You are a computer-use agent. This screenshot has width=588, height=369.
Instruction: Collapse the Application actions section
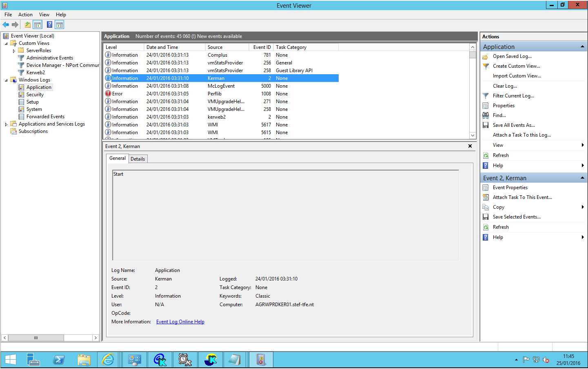tap(582, 47)
